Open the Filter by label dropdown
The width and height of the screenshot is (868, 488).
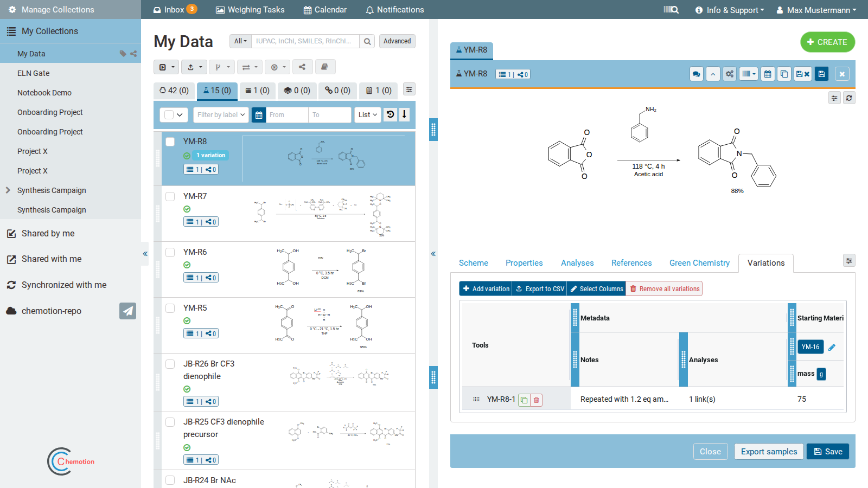click(x=221, y=115)
